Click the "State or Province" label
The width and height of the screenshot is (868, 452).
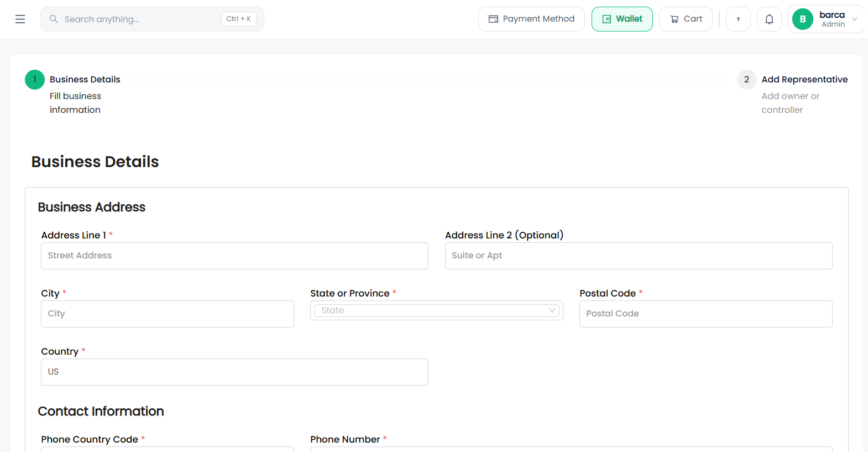pos(350,293)
